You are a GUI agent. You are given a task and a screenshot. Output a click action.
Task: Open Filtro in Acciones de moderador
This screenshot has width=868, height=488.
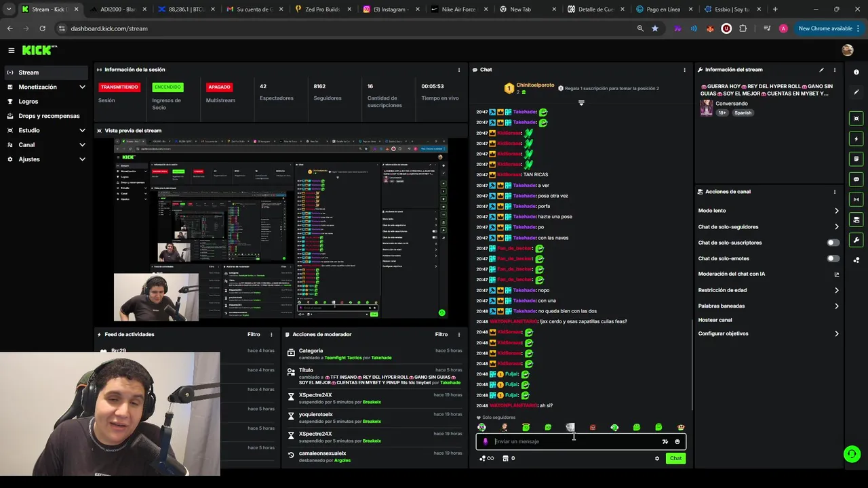coord(441,334)
